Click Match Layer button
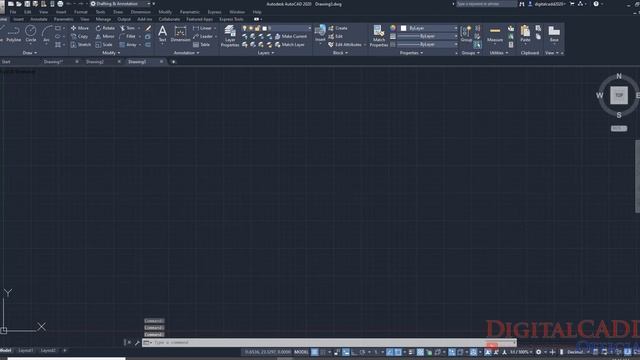The height and width of the screenshot is (360, 640). [290, 44]
